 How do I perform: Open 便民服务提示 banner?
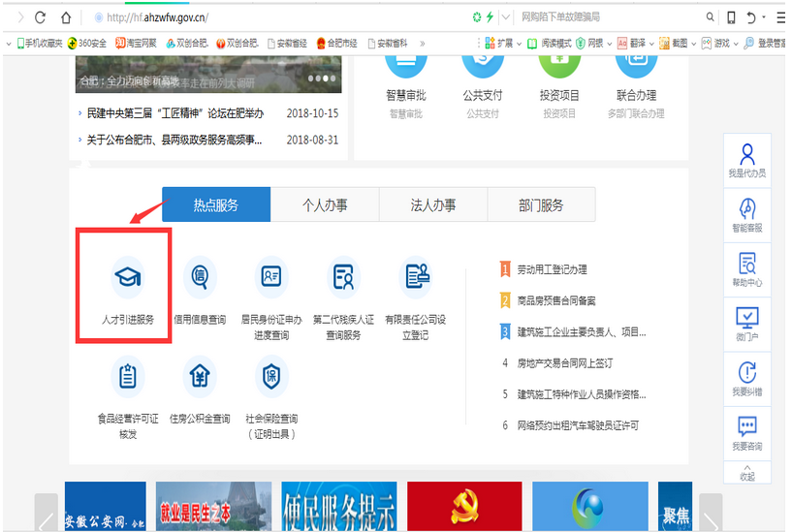[339, 506]
